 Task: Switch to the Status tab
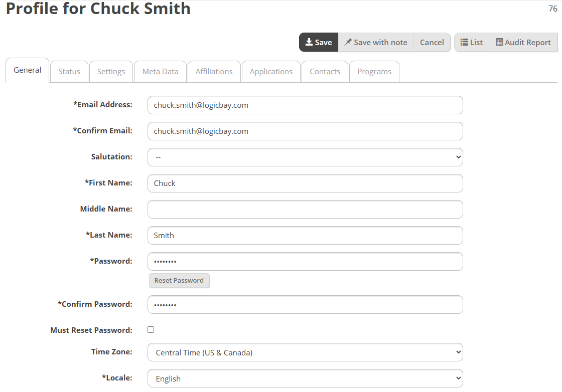tap(69, 72)
